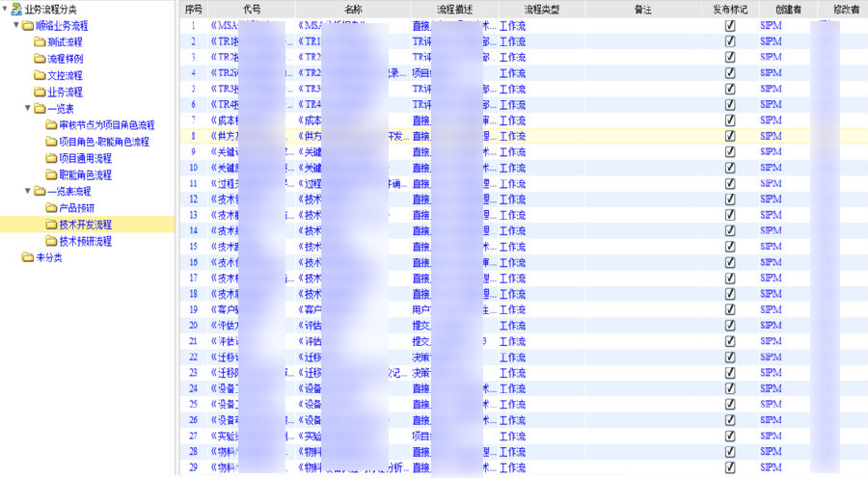Toggle the 发布标记 checkbox in row 8
This screenshot has height=478, width=868.
point(730,136)
